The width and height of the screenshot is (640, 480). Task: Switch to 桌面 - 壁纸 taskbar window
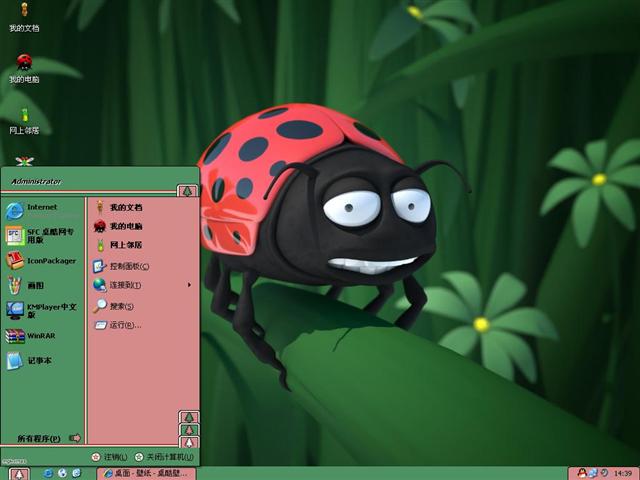point(147,473)
